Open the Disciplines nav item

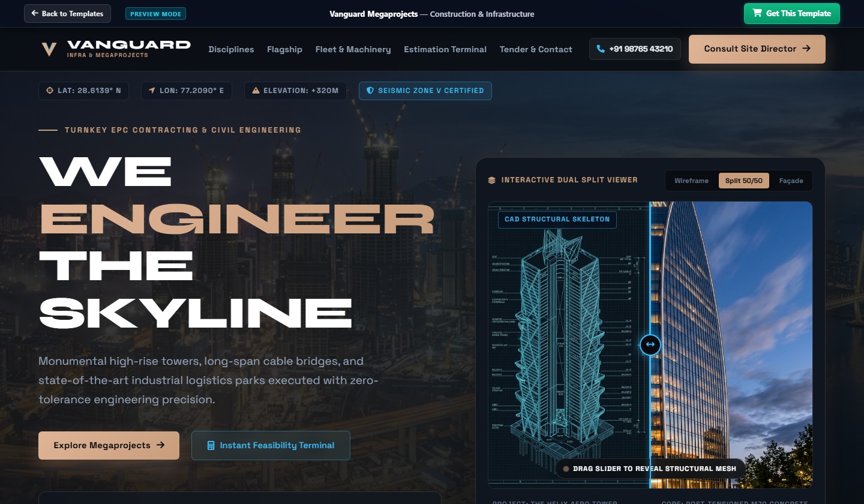pyautogui.click(x=231, y=49)
